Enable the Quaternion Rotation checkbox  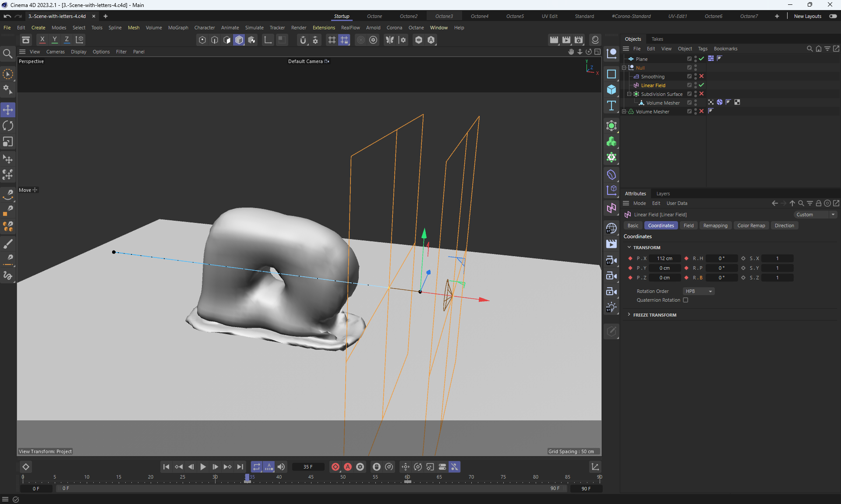[686, 300]
